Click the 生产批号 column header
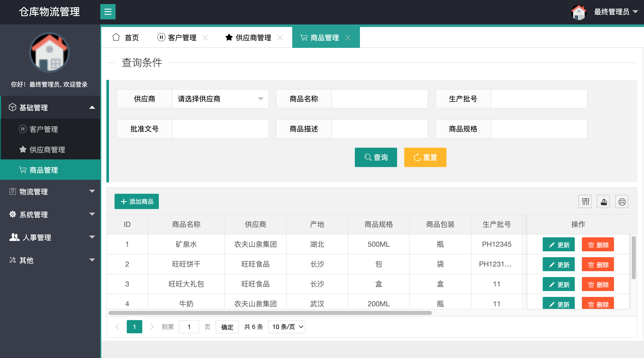644x358 pixels. 497,224
